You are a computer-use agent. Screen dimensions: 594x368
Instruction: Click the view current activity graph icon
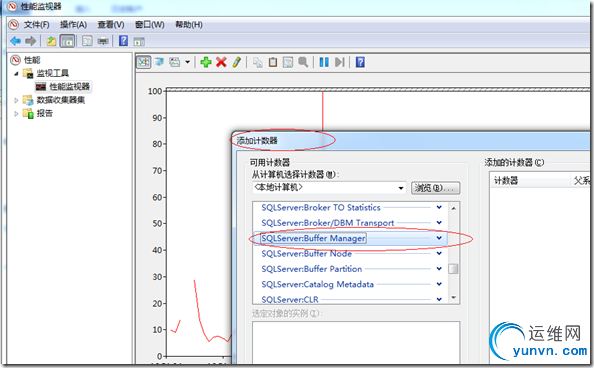[144, 62]
